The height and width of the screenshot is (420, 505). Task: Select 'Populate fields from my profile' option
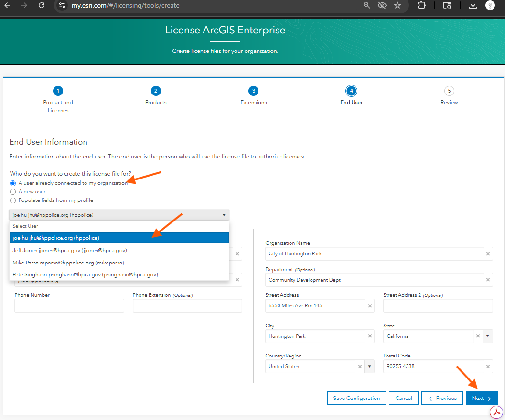pos(13,200)
